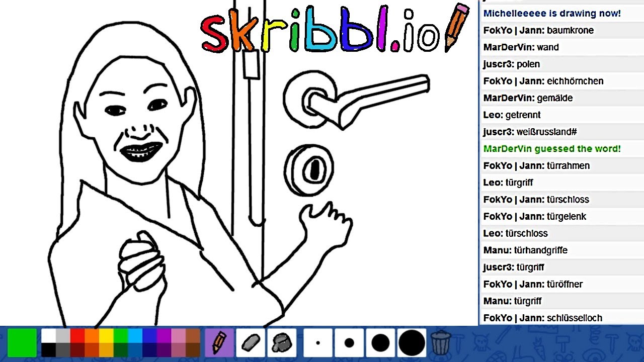Pick the dark purple color swatch
Image resolution: width=644 pixels, height=362 pixels.
[x=164, y=350]
